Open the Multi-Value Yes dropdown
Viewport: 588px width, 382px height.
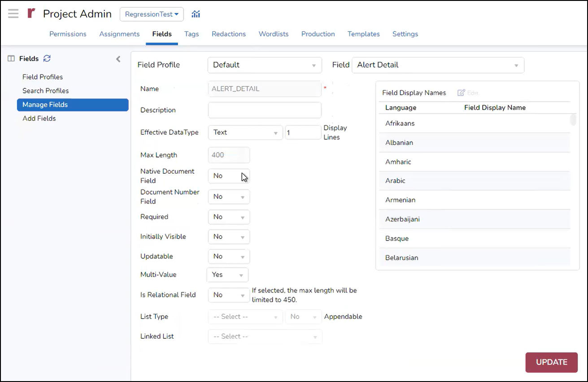pyautogui.click(x=227, y=275)
